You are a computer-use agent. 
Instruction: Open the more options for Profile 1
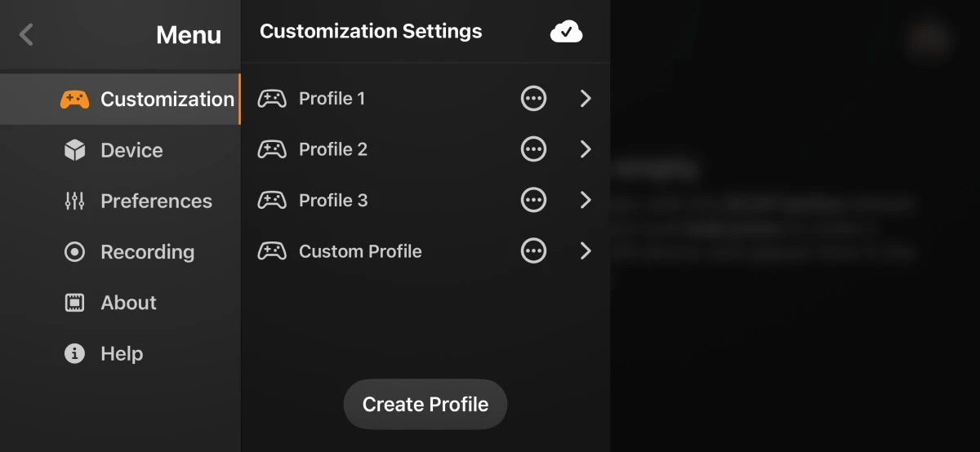coord(533,99)
